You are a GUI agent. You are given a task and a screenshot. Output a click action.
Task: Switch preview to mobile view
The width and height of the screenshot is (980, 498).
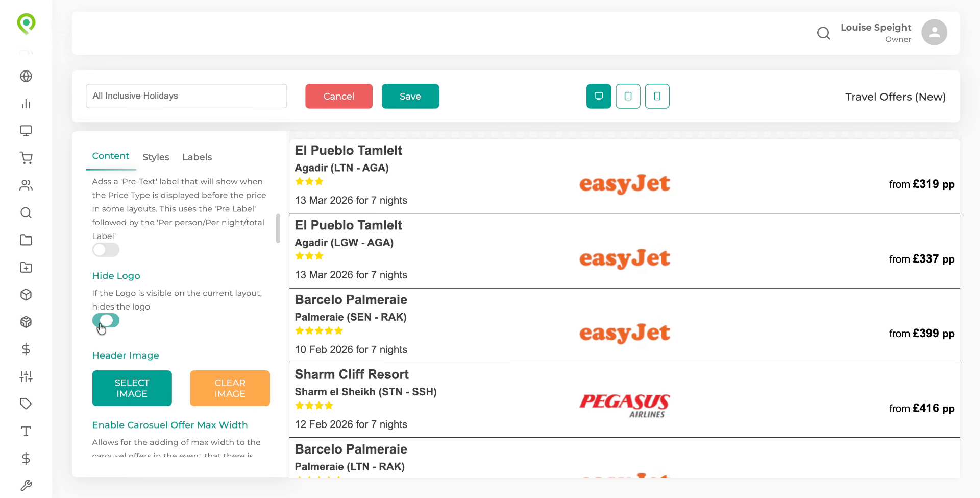(657, 96)
